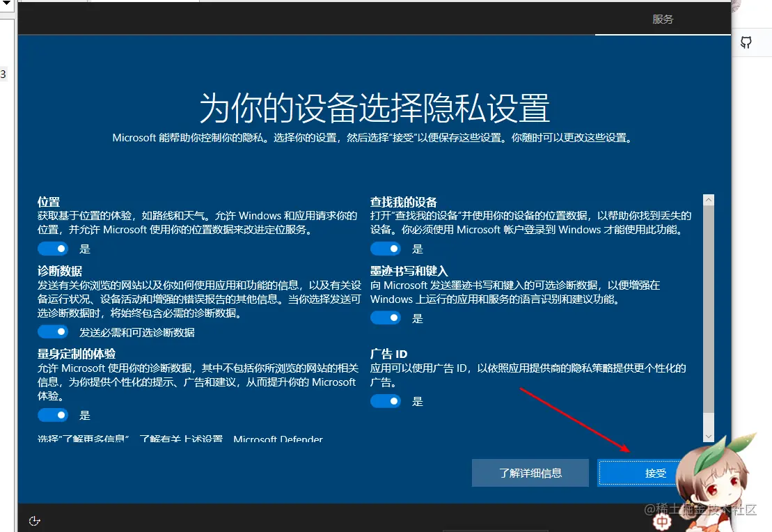The height and width of the screenshot is (532, 772).
Task: Click the 诊断数据 heading text
Action: click(x=60, y=271)
